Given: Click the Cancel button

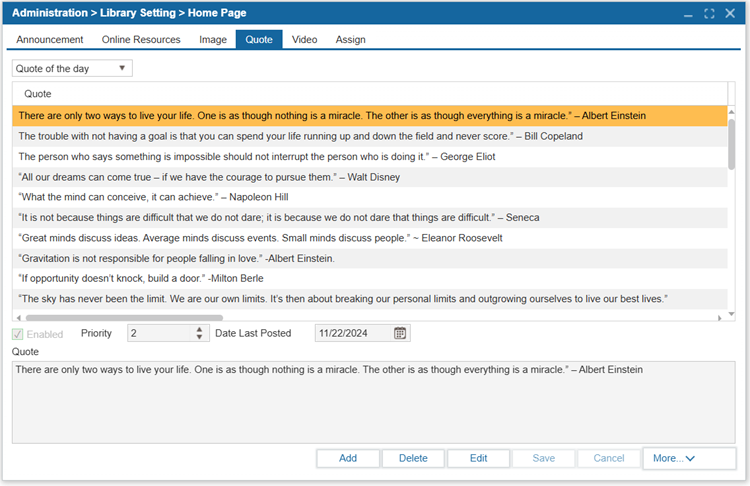Looking at the screenshot, I should (609, 458).
